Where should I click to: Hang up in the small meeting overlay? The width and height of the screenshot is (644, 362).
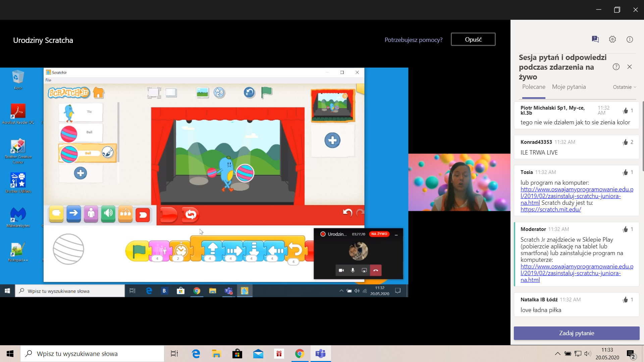pos(376,270)
